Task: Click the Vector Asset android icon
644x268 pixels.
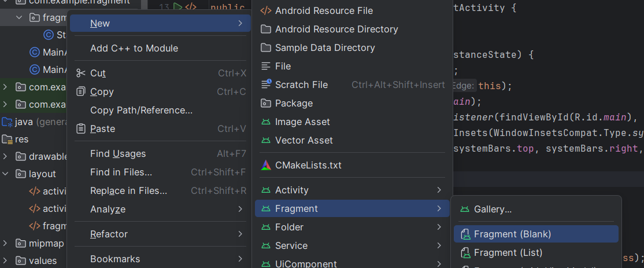Action: point(266,140)
